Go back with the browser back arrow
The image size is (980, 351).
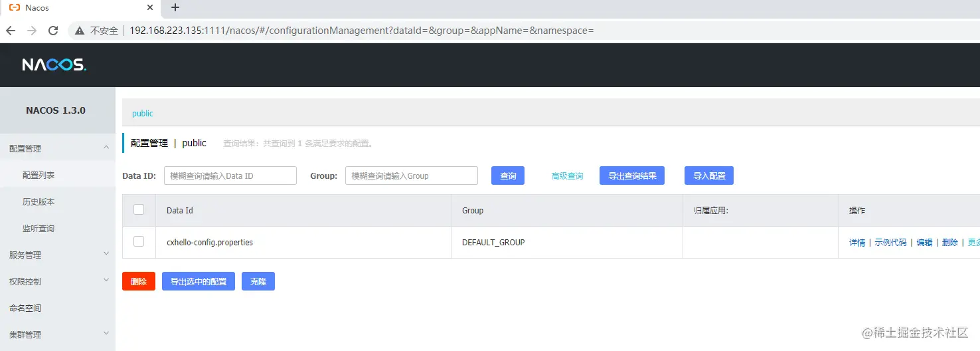pos(11,31)
